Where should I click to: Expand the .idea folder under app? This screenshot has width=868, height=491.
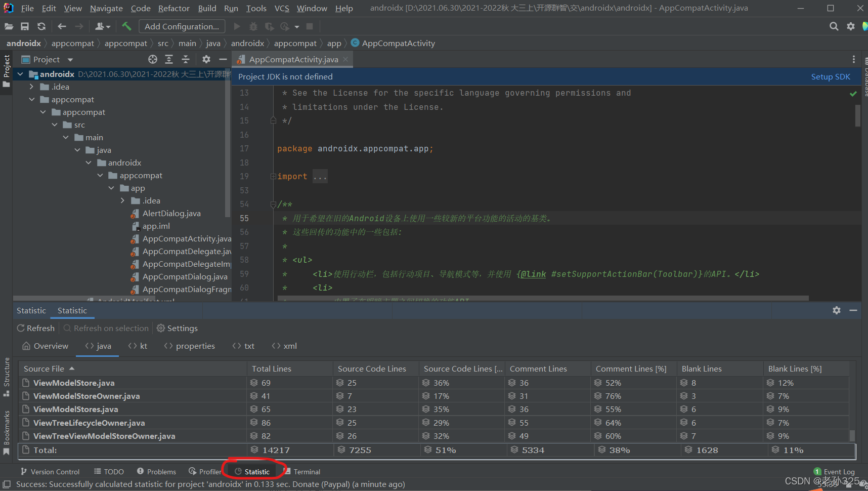tap(122, 200)
